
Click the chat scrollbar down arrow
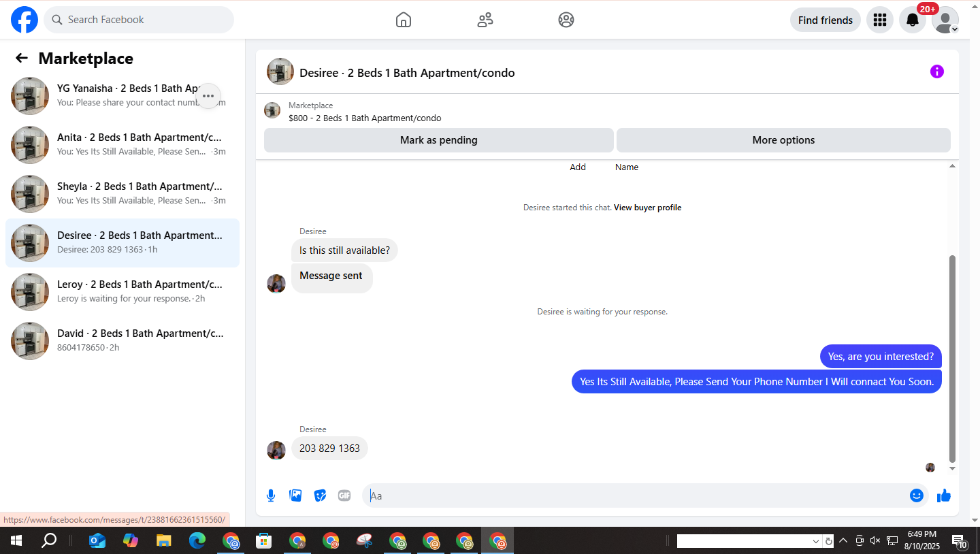(952, 468)
